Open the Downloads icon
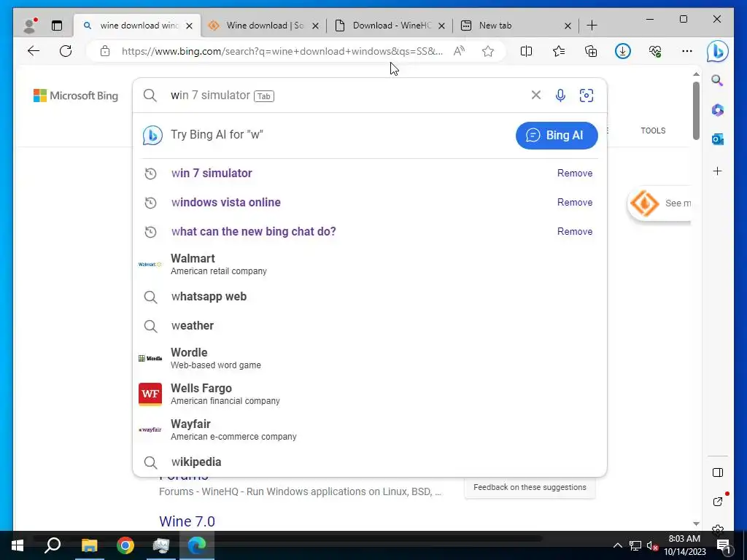Viewport: 747px width, 560px height. pos(623,51)
